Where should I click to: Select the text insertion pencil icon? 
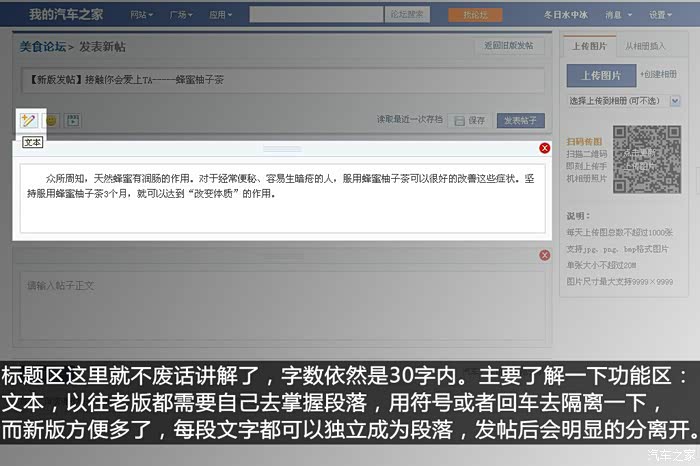coord(28,120)
